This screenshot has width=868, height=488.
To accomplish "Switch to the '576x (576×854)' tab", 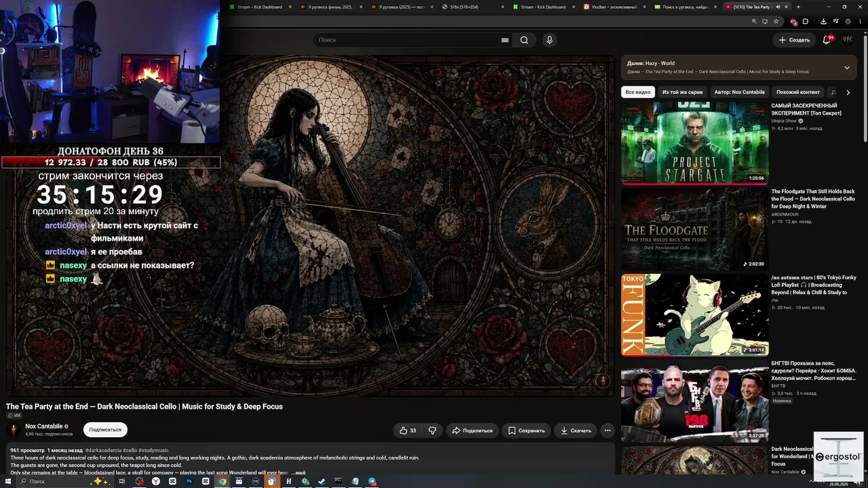I will pos(472,7).
